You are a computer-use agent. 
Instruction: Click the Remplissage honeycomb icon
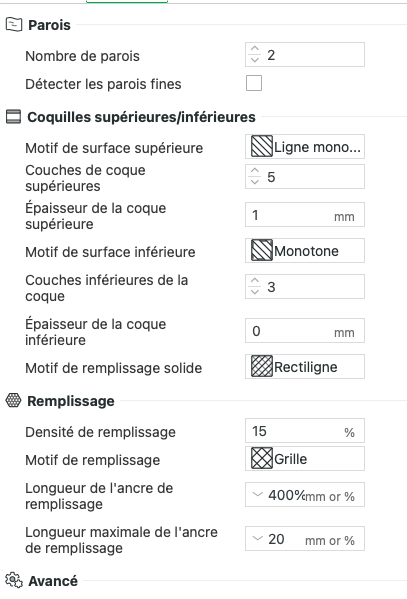[13, 400]
